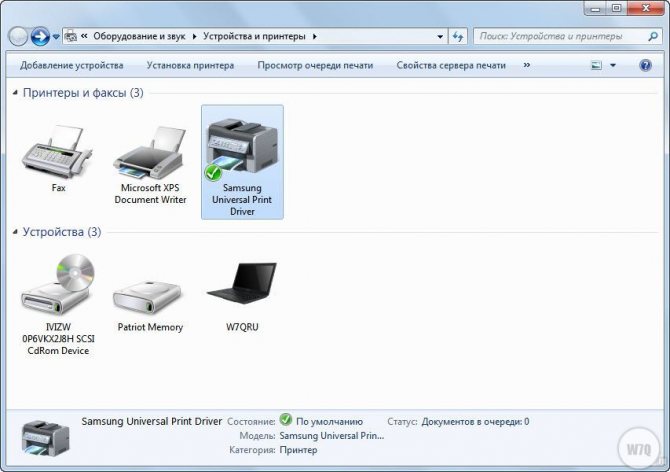The image size is (670, 472).
Task: Click По умолчанию status text
Action: click(x=329, y=422)
